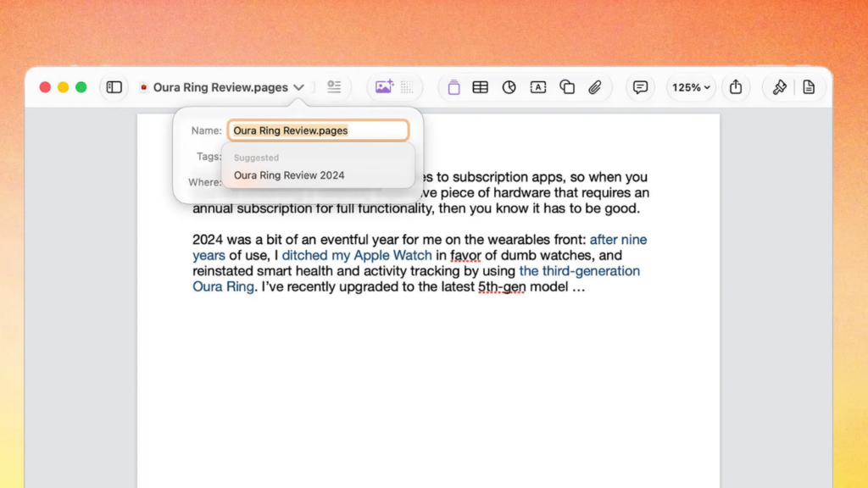Click the paperclip media icon
The height and width of the screenshot is (488, 868).
click(x=594, y=87)
